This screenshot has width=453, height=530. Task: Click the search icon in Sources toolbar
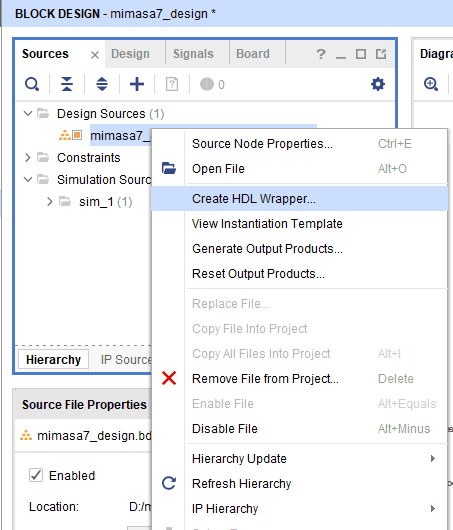(x=32, y=84)
